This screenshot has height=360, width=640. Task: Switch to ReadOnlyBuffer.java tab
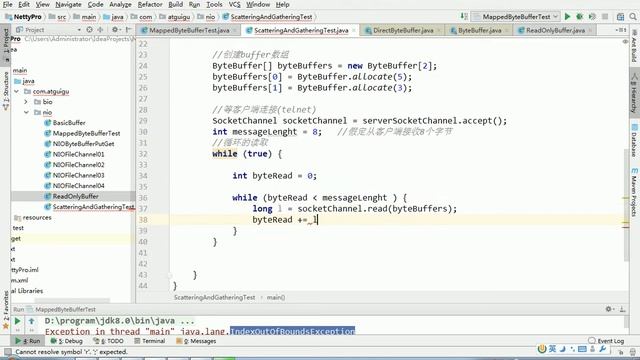555,30
